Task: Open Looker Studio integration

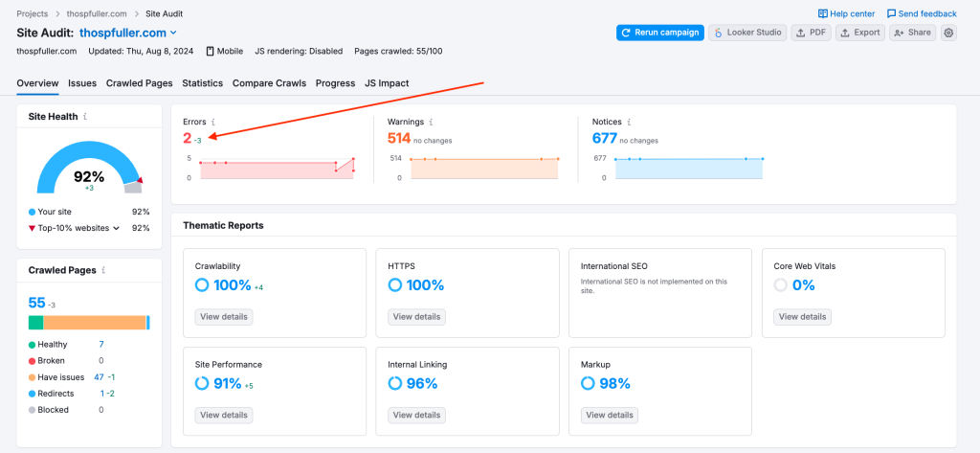Action: [747, 33]
